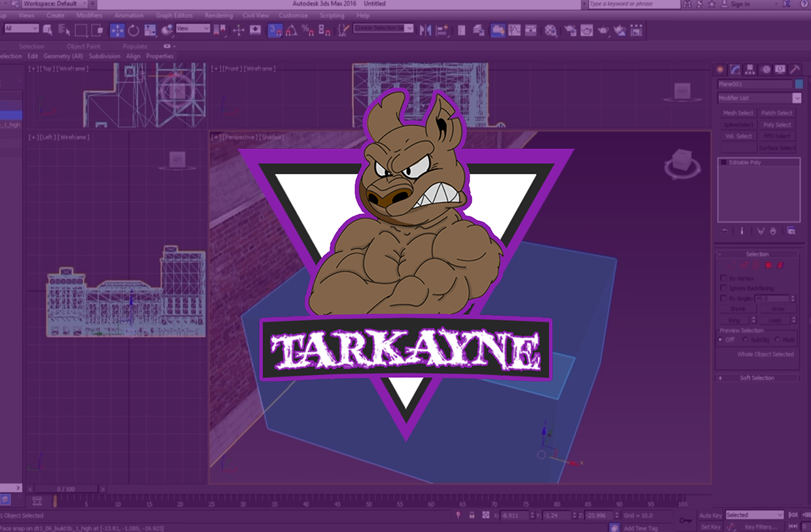Select the Multi preview selection radio

pyautogui.click(x=778, y=340)
